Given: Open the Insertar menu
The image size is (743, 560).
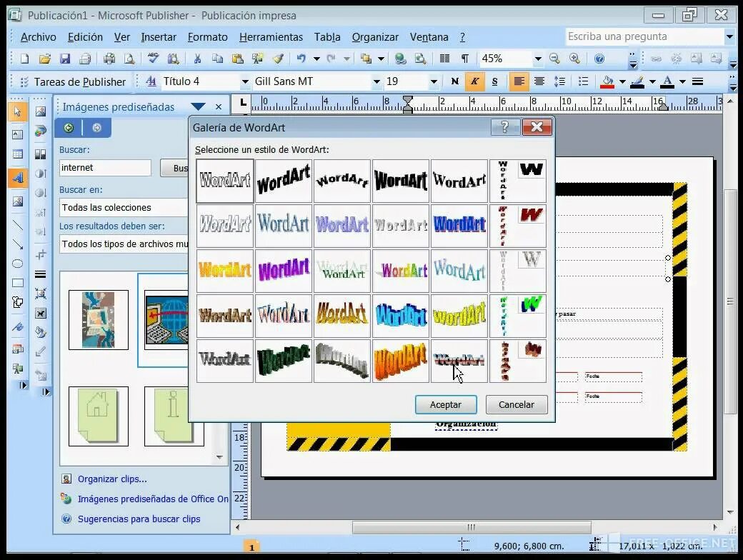Looking at the screenshot, I should [x=159, y=37].
